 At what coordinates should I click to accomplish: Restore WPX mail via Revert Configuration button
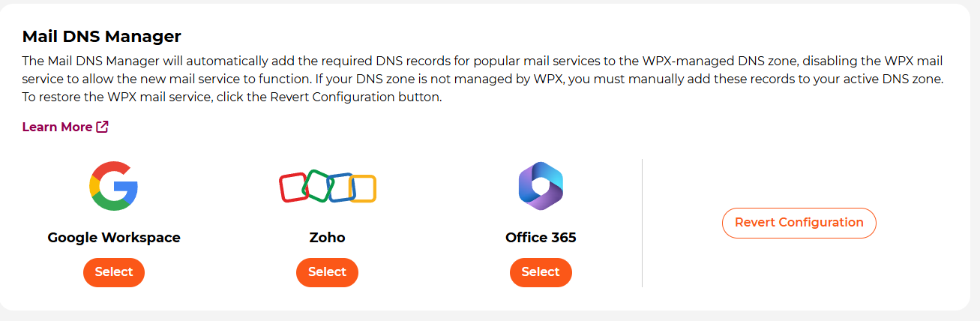pos(799,223)
